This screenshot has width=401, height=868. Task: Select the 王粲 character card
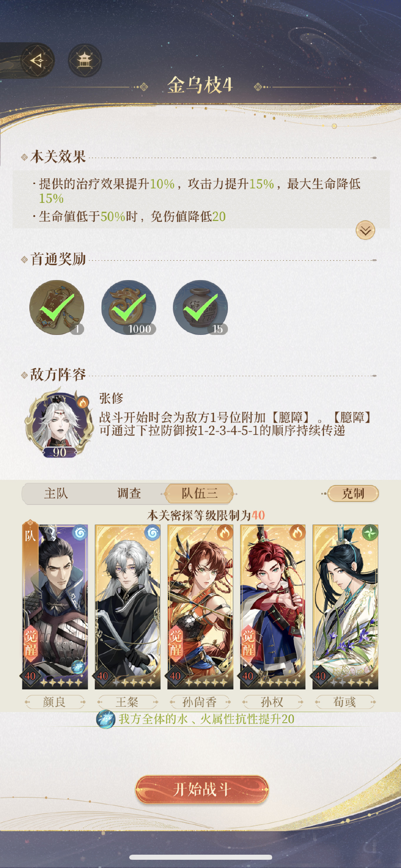pyautogui.click(x=128, y=607)
